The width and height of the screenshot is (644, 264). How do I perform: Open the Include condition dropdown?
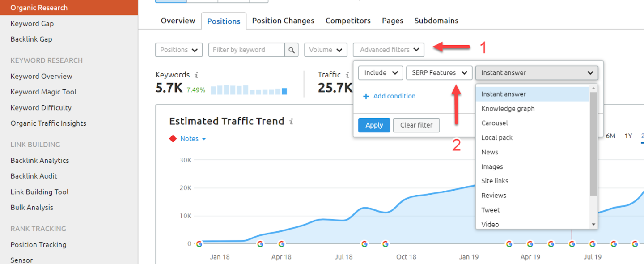381,73
